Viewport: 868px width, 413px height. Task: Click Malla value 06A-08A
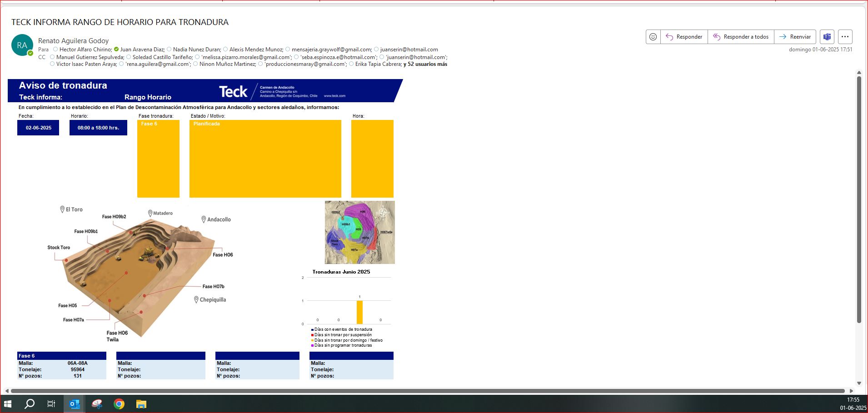[x=78, y=363]
